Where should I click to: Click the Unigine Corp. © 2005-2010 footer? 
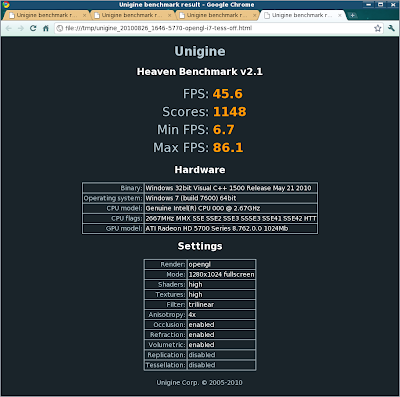(x=200, y=383)
